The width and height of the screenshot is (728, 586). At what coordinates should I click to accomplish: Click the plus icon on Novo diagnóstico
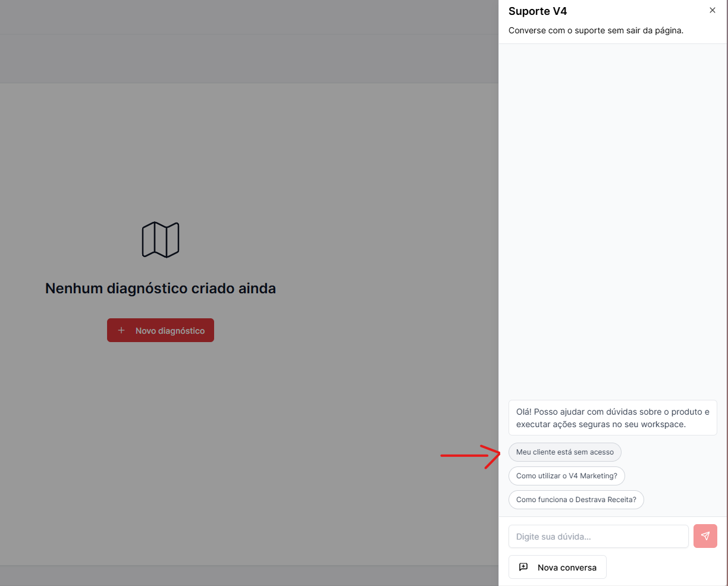pyautogui.click(x=121, y=330)
